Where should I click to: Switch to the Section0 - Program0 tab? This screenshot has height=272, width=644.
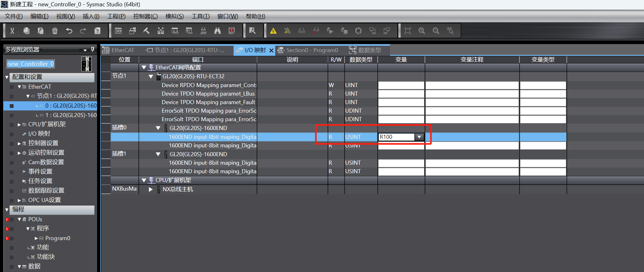[312, 50]
